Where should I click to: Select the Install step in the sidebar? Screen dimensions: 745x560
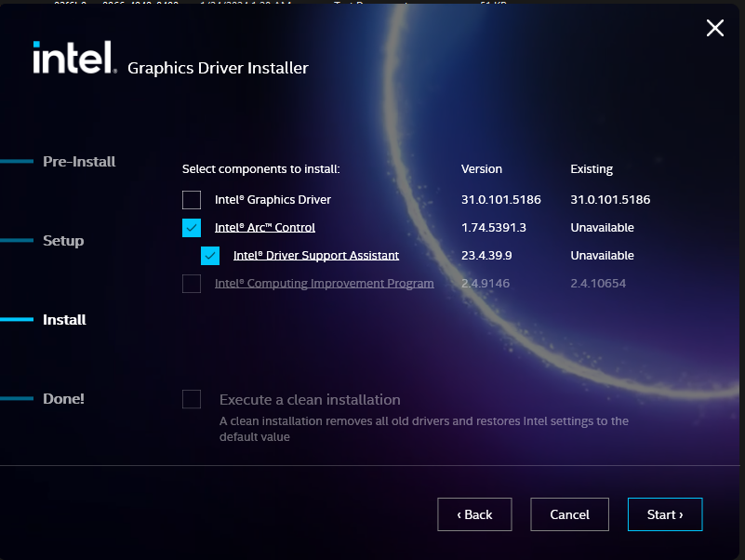tap(64, 319)
